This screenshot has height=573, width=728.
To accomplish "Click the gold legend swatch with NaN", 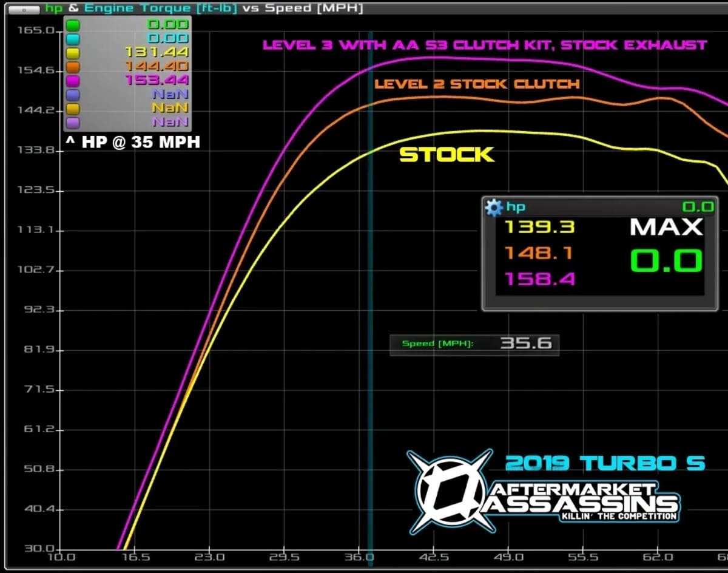I will tap(73, 109).
